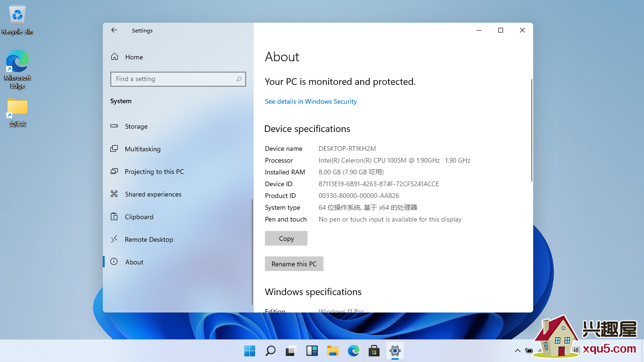
Task: Open Microsoft Edge from the taskbar
Action: coord(354,351)
